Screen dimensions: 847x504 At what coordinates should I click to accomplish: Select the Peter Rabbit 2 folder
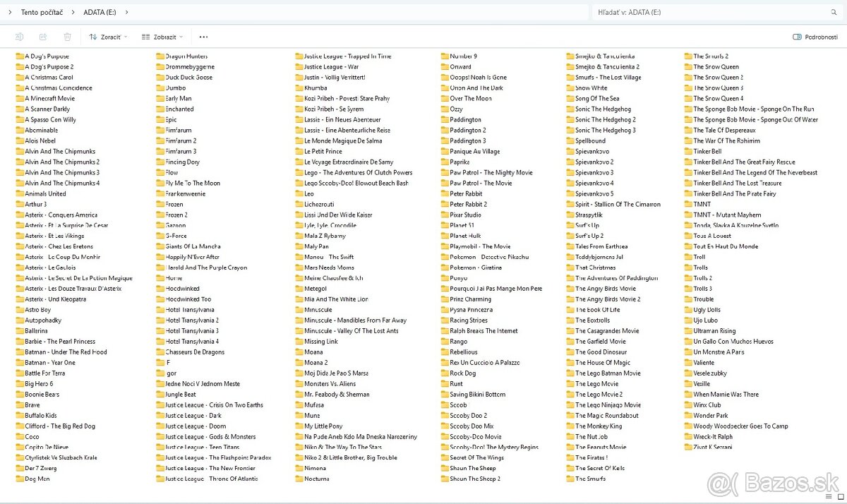[468, 204]
